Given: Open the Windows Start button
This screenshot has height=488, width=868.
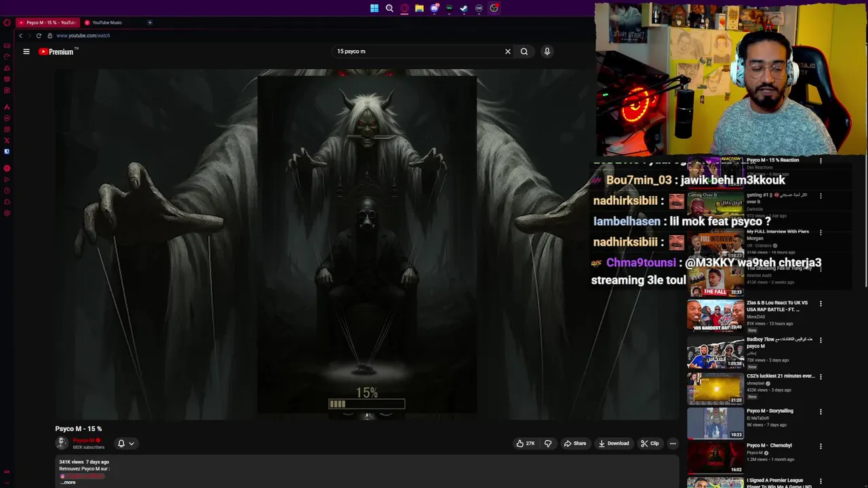Looking at the screenshot, I should tap(374, 8).
